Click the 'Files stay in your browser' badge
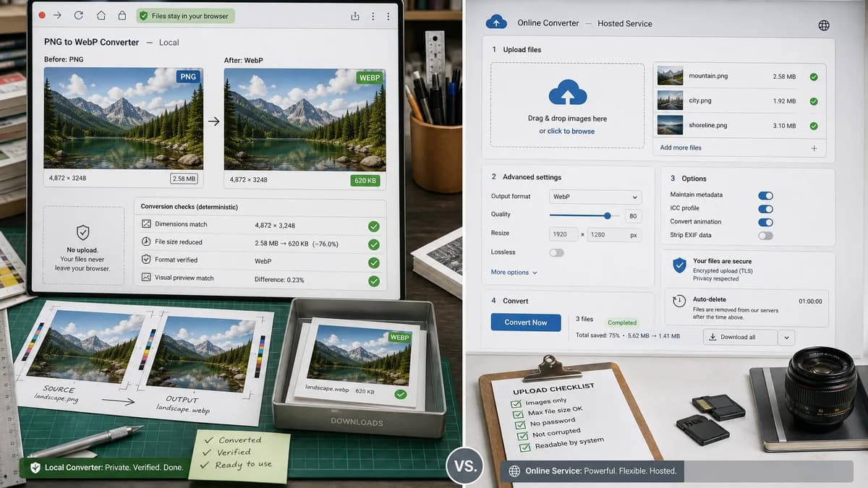 pos(187,15)
